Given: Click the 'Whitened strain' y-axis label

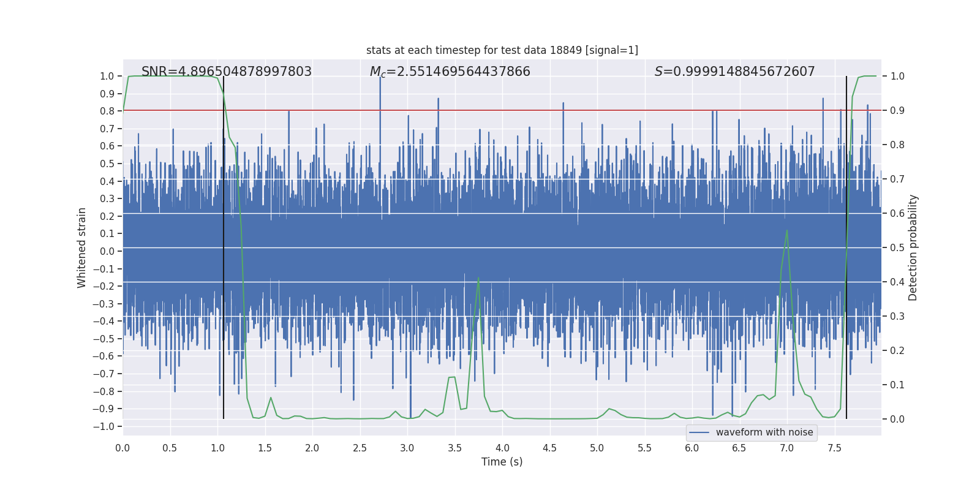Looking at the screenshot, I should [82, 247].
